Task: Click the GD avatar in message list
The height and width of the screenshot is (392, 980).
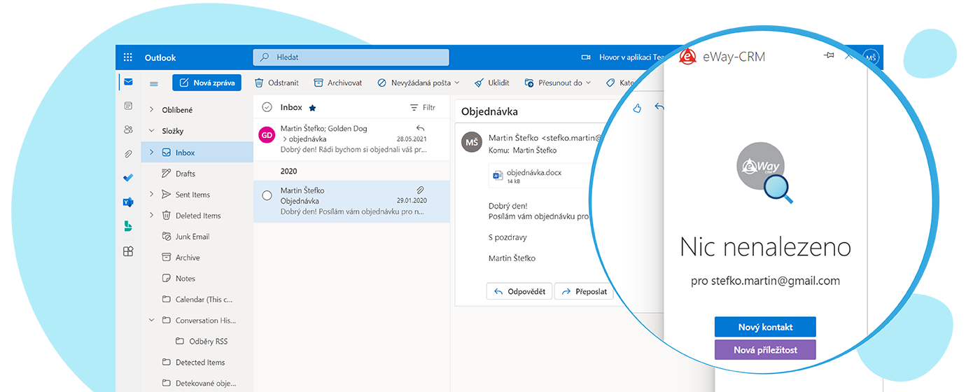Action: (x=267, y=134)
